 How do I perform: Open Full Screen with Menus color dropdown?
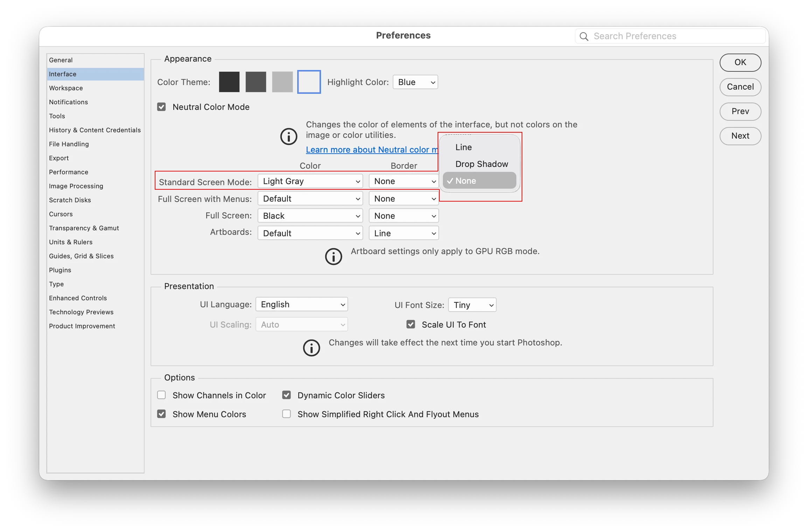coord(310,198)
